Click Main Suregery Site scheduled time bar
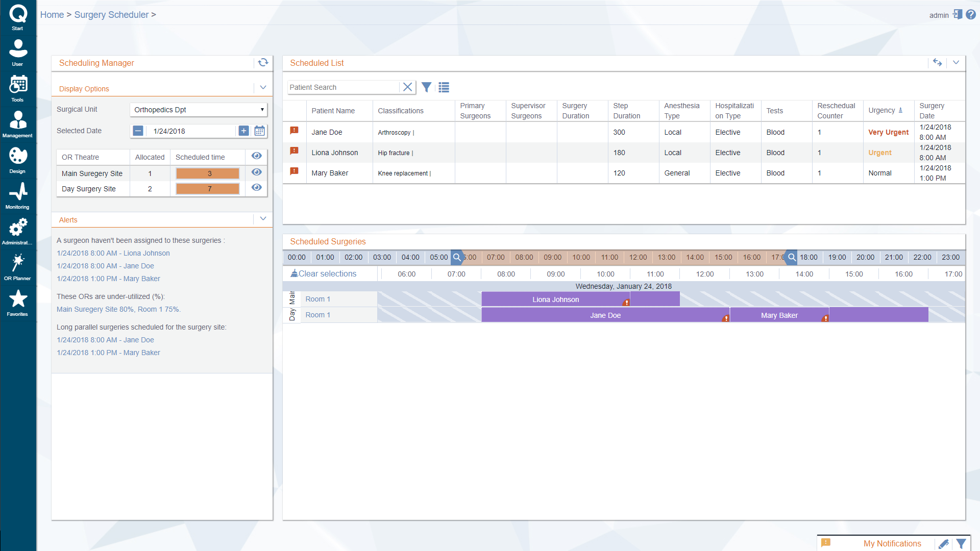 (x=208, y=173)
